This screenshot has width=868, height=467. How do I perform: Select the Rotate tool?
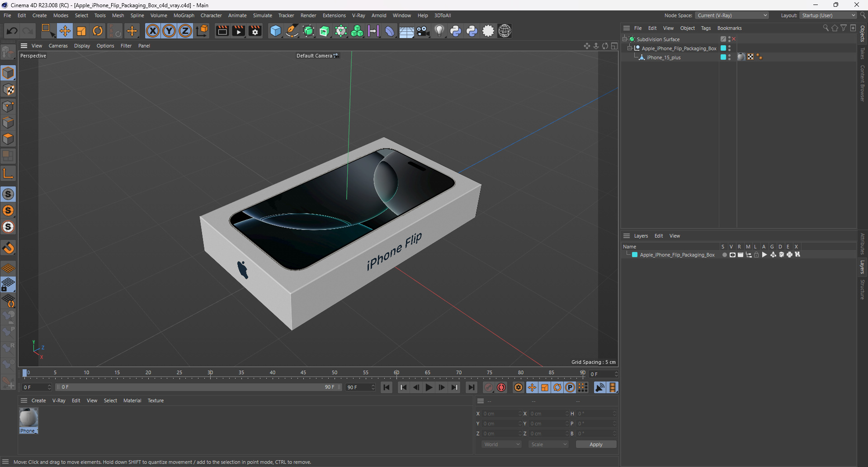[x=98, y=31]
